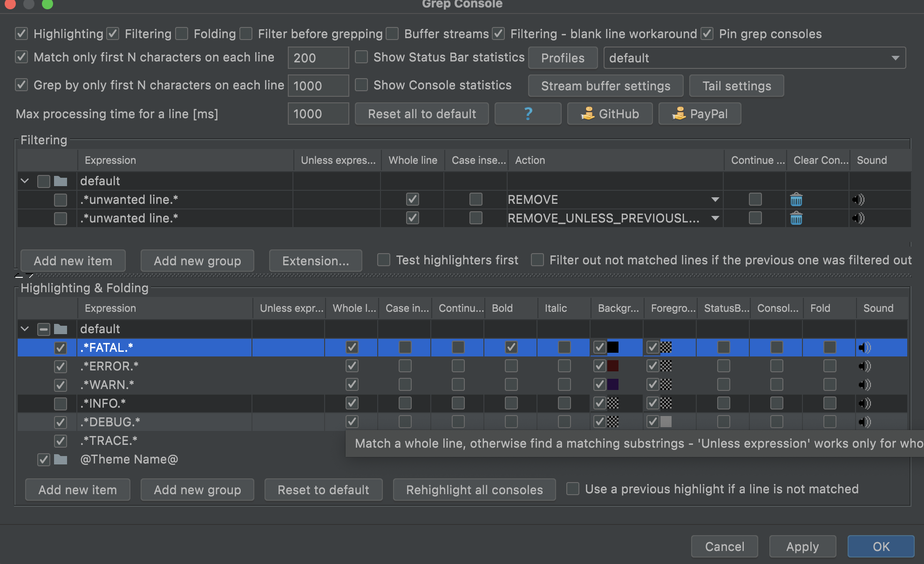Click sound icon in .*INFO.* row
Viewport: 924px width, 564px height.
pos(864,403)
